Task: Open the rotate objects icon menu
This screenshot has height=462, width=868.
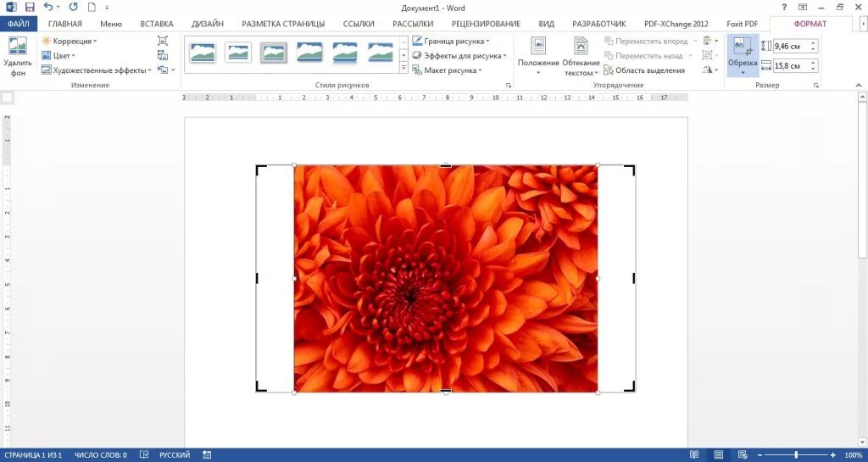Action: pos(710,70)
